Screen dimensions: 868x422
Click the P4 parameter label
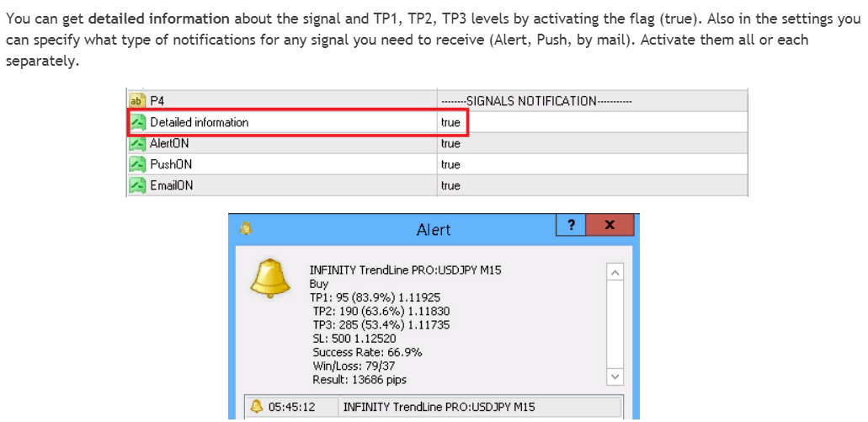click(157, 101)
